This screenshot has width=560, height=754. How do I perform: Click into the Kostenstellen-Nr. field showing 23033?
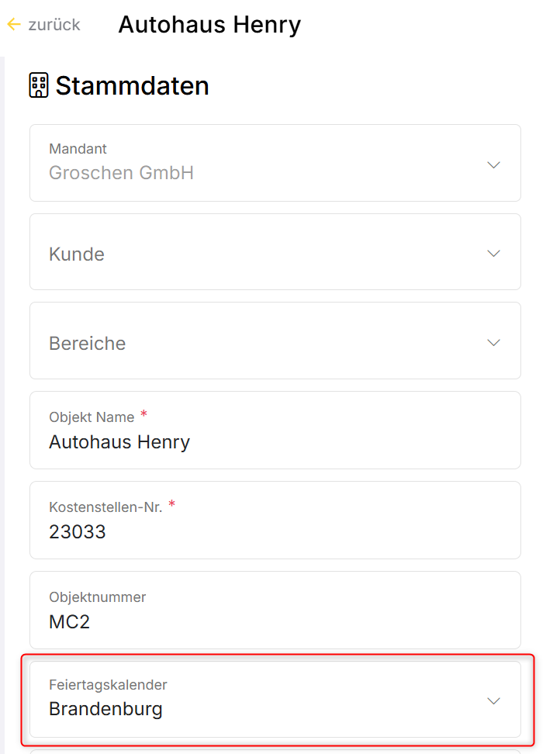tap(275, 532)
